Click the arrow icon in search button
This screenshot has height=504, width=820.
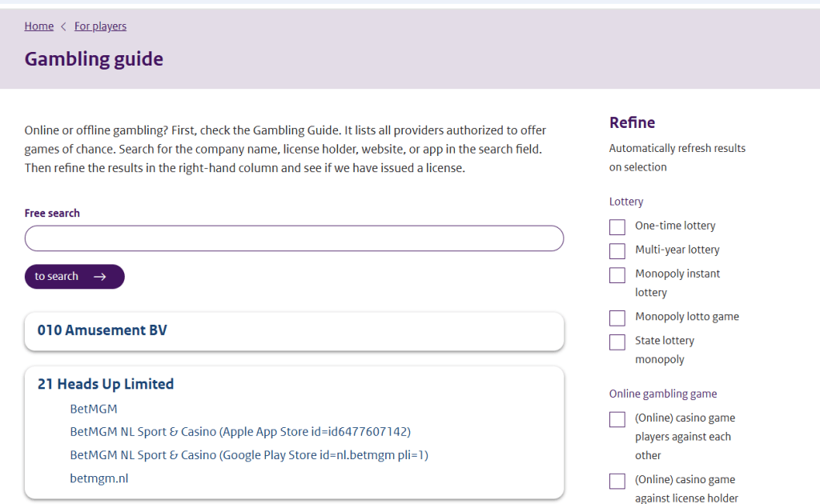point(99,277)
